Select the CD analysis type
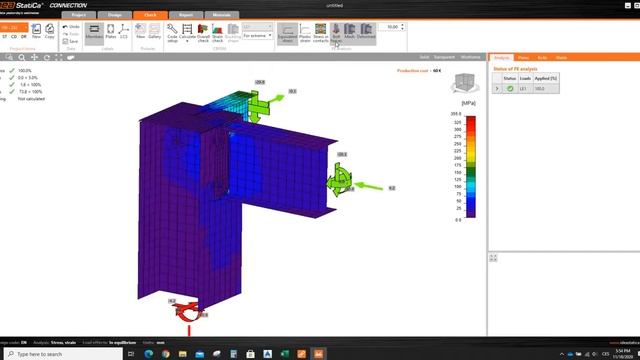The image size is (640, 360). pyautogui.click(x=14, y=37)
